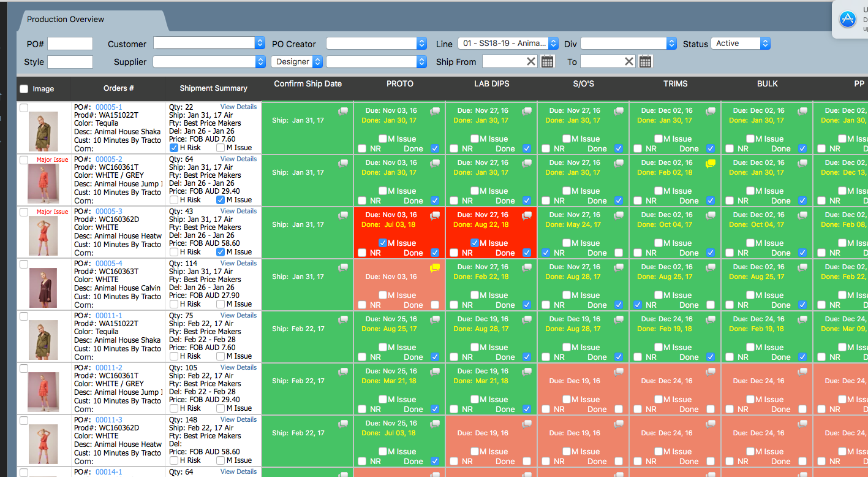Clear the To date with X
This screenshot has height=477, width=868.
coord(629,61)
